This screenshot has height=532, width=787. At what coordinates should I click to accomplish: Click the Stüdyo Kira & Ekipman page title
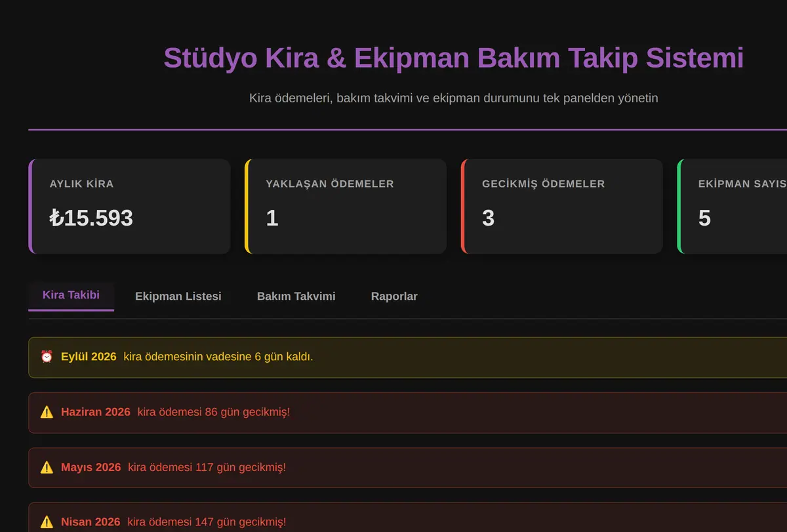coord(454,58)
